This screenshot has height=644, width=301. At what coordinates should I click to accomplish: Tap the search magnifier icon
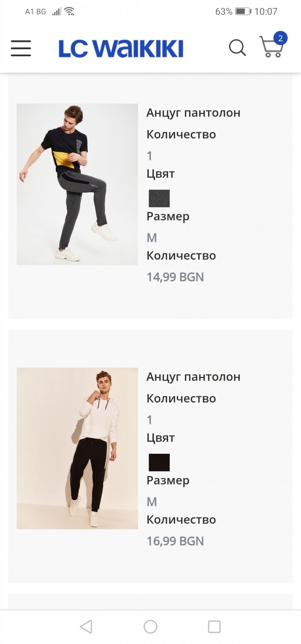[x=237, y=48]
